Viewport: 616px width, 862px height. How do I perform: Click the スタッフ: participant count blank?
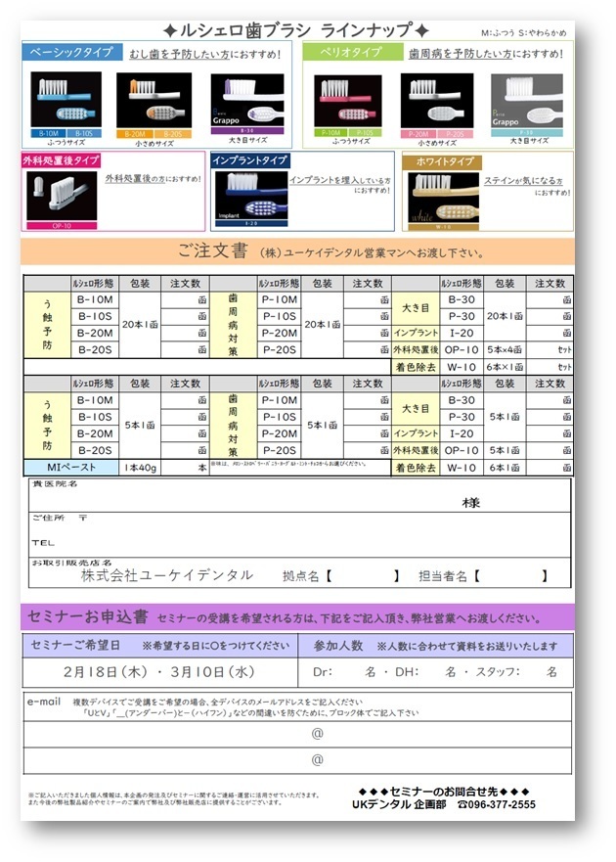click(533, 672)
